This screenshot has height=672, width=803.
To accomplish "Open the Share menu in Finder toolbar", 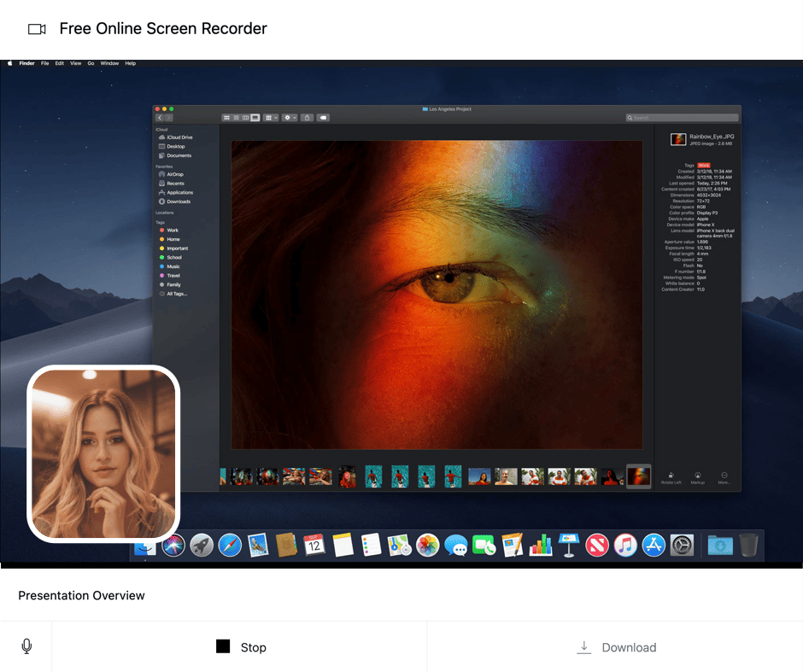I will pyautogui.click(x=308, y=117).
